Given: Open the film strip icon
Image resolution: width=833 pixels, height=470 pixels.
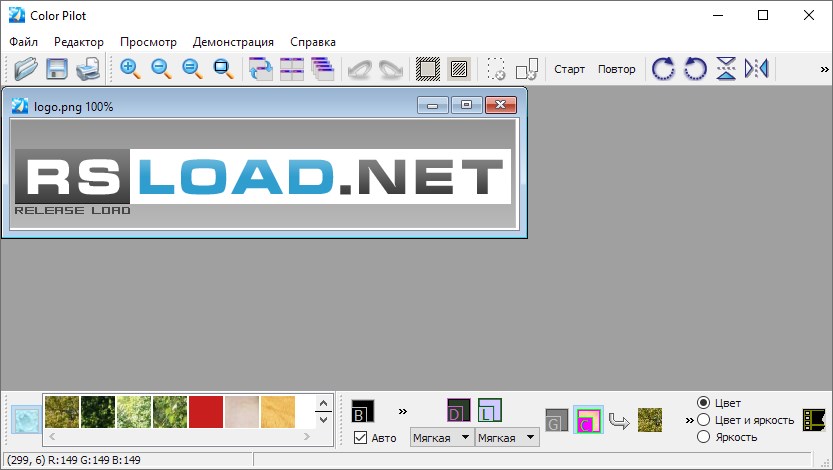Looking at the screenshot, I should 814,420.
